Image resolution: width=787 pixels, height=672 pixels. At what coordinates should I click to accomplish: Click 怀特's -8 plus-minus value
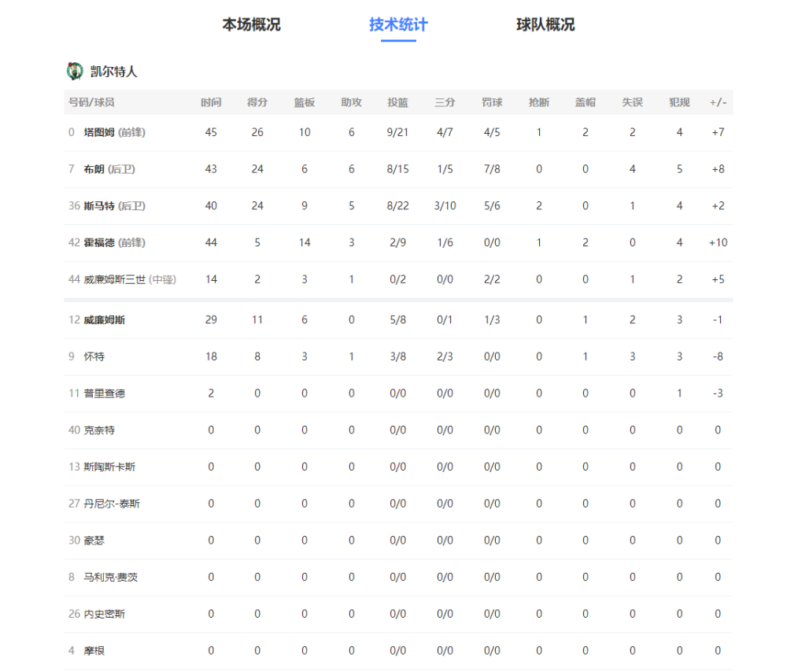point(718,356)
